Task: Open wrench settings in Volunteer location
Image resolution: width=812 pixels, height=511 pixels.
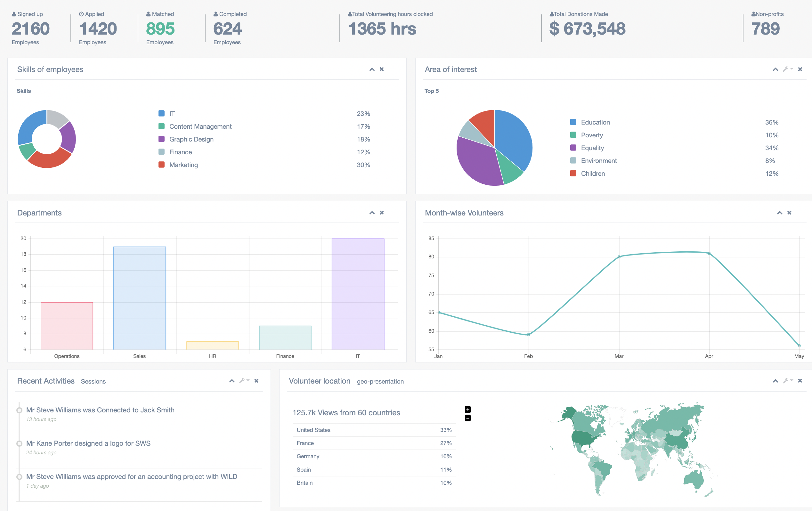Action: pyautogui.click(x=787, y=380)
